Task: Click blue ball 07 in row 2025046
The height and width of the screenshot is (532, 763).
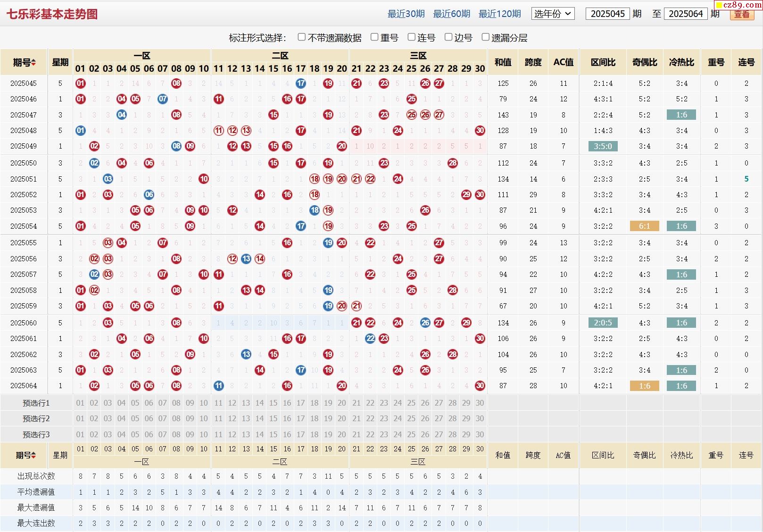Action: [x=163, y=99]
